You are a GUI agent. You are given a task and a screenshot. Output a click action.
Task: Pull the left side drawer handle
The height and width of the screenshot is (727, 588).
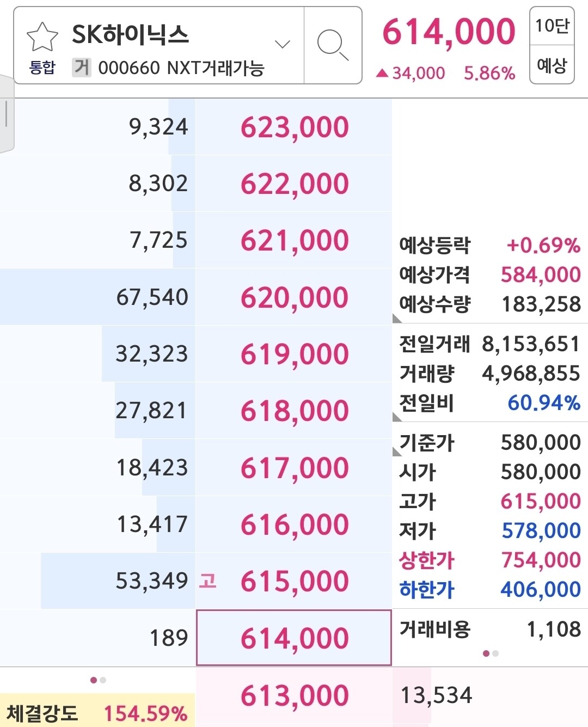[6, 114]
